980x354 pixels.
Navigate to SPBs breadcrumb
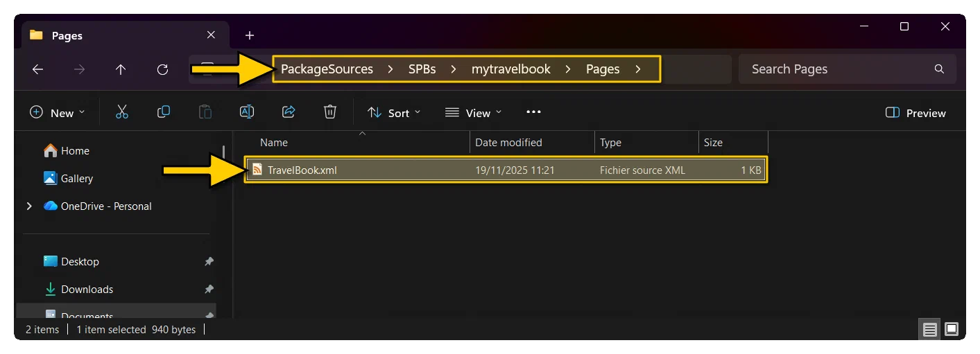tap(422, 69)
